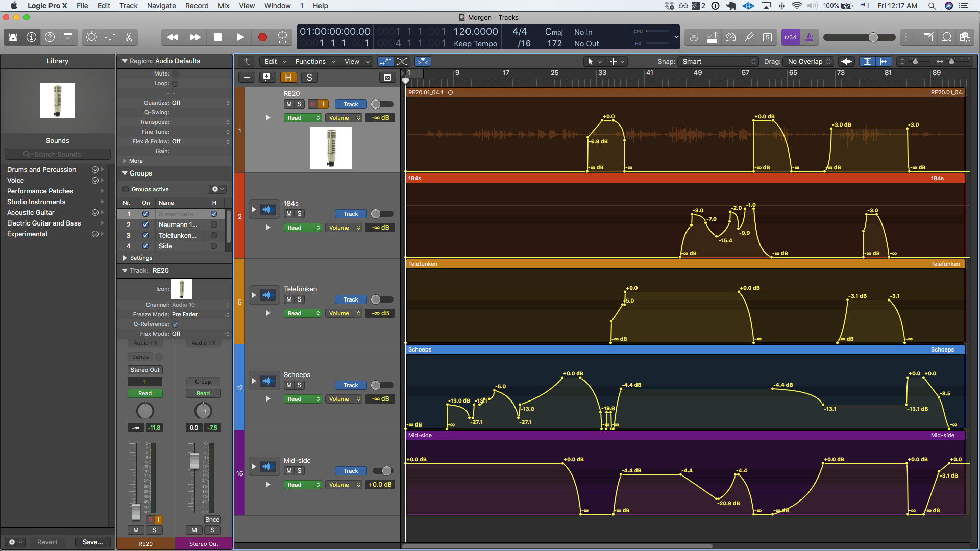Viewport: 980px width, 551px height.
Task: Toggle record enable R on RE20 track
Action: coord(313,104)
